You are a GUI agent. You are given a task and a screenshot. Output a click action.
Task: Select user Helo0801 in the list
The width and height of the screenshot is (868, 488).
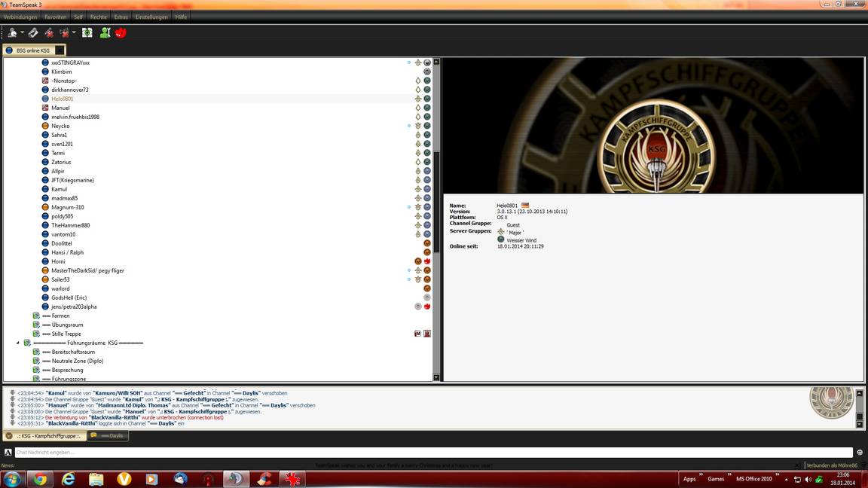pyautogui.click(x=62, y=99)
